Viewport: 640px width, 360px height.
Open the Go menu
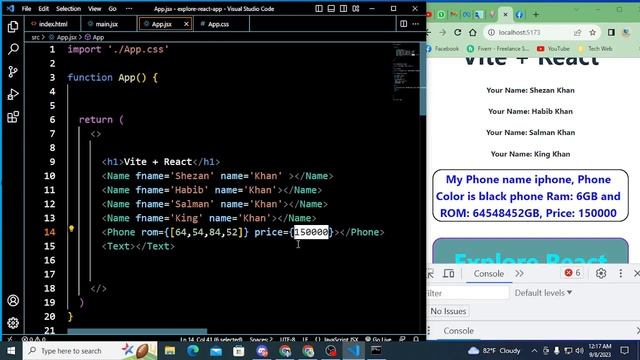coord(112,9)
